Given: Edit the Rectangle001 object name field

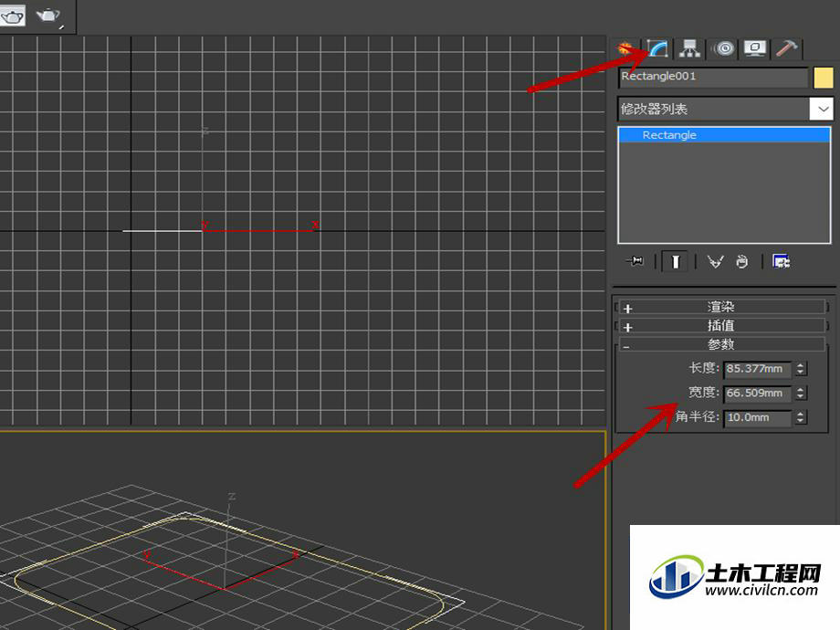Looking at the screenshot, I should coord(713,77).
